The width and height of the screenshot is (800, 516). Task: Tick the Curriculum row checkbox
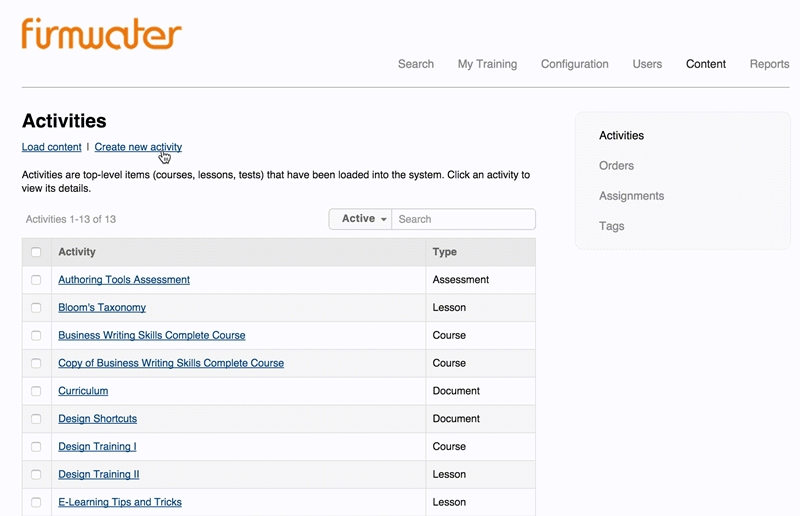[x=36, y=391]
